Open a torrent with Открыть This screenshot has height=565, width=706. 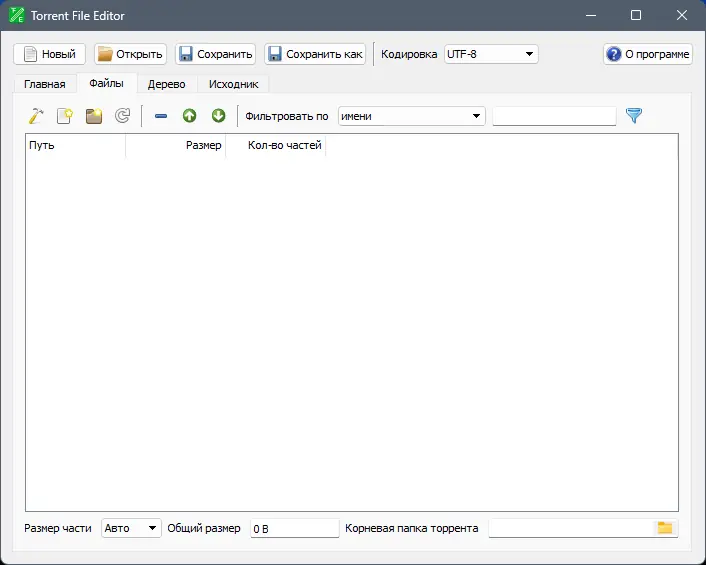pos(131,54)
